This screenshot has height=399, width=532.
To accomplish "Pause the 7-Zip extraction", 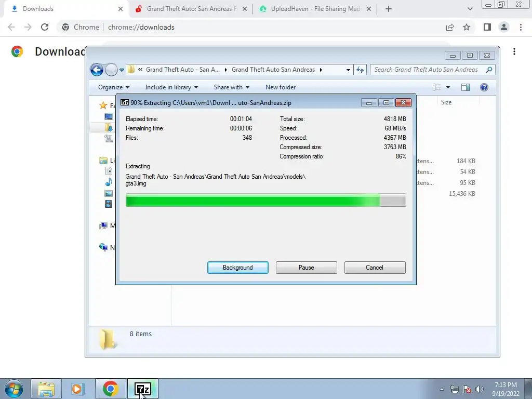I will click(306, 268).
